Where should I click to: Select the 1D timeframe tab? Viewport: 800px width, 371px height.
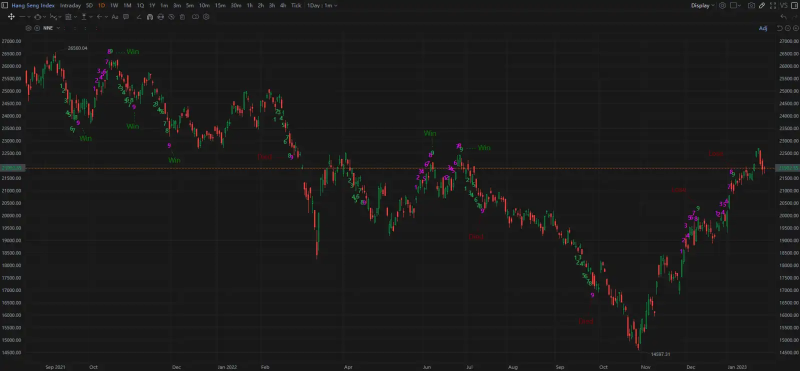click(102, 5)
